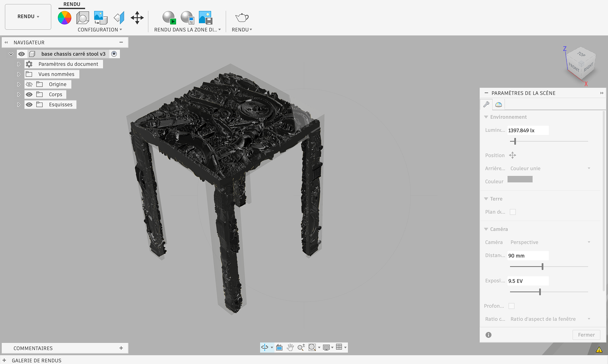Dock the scene panel using the double-arrow icon

(x=602, y=93)
